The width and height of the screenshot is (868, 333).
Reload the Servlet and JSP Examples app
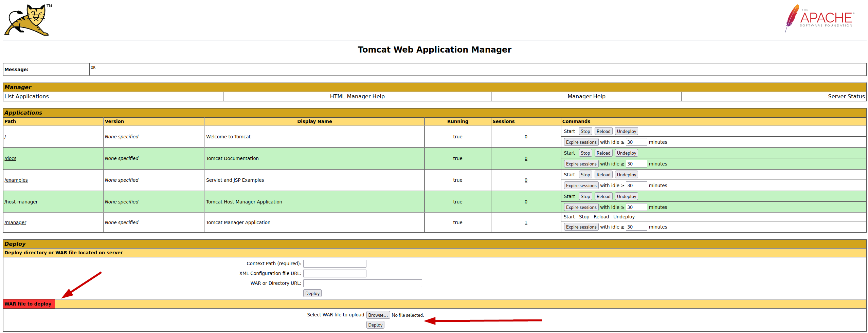(603, 175)
